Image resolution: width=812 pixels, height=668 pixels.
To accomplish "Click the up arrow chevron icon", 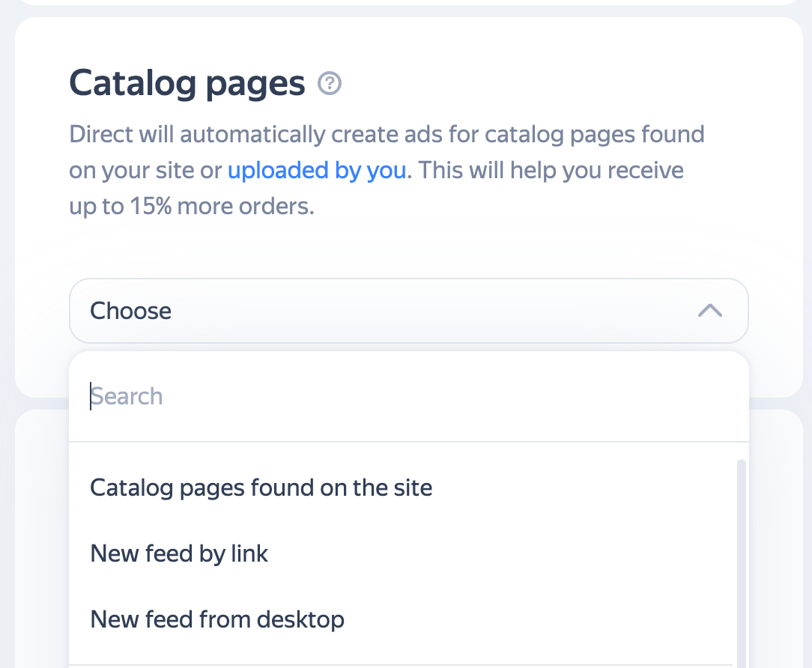I will tap(709, 310).
